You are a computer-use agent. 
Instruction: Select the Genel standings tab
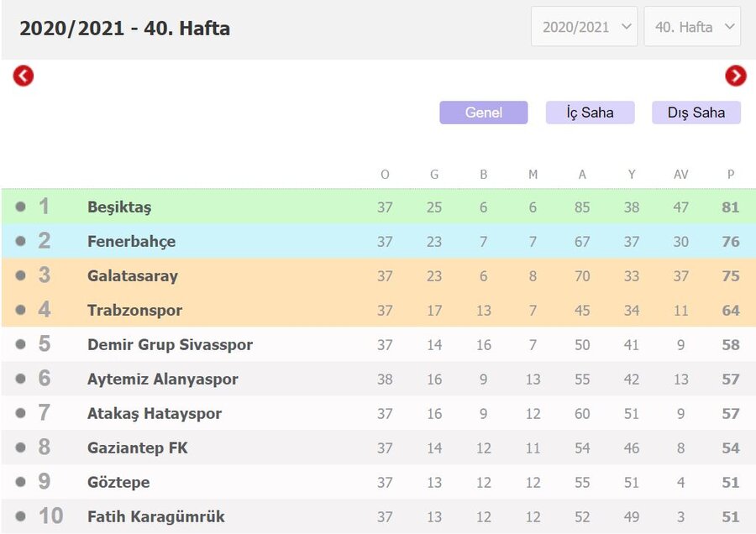coord(484,113)
